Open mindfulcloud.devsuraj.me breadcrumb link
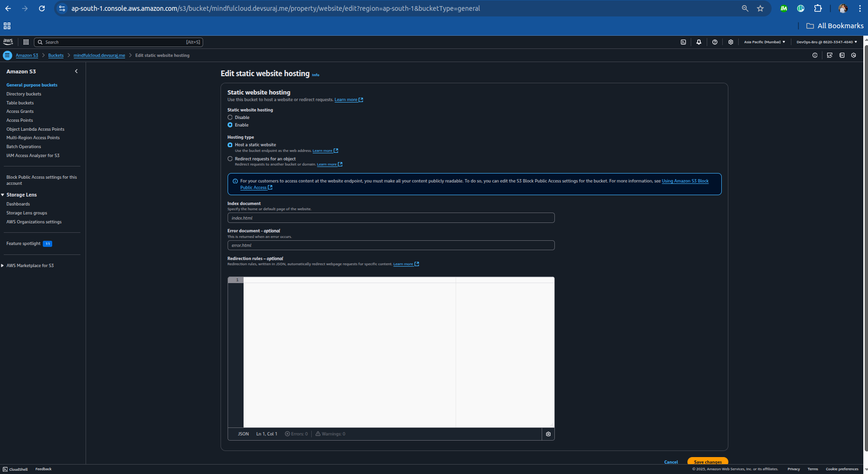This screenshot has width=868, height=474. [99, 55]
